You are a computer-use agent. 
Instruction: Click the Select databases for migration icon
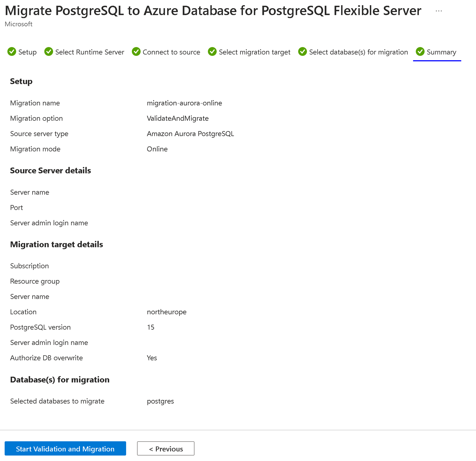click(x=304, y=51)
